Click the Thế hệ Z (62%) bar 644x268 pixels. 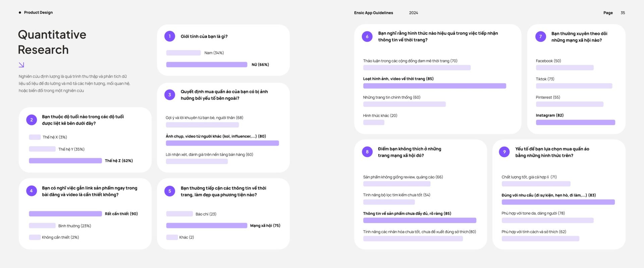(65, 161)
